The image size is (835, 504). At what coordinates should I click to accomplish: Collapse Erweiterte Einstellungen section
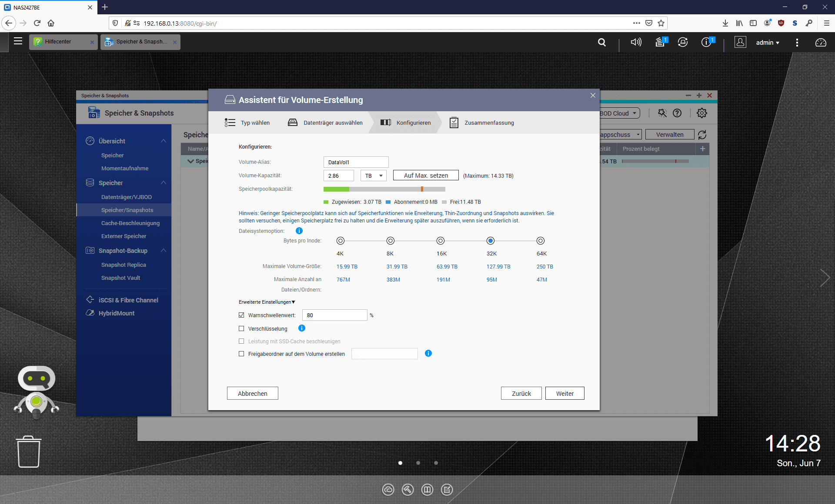tap(267, 302)
